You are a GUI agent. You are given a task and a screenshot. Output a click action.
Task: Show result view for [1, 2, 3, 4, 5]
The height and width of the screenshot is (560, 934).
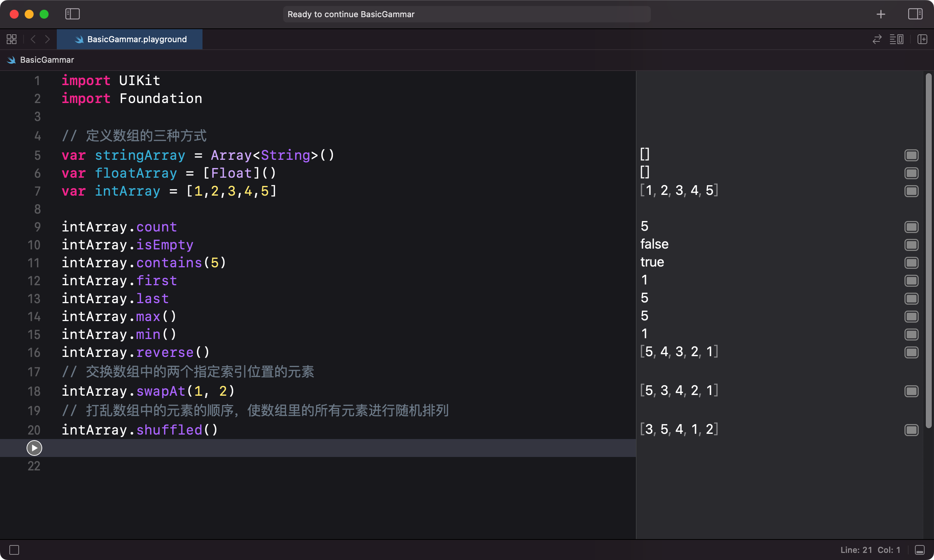[911, 191]
